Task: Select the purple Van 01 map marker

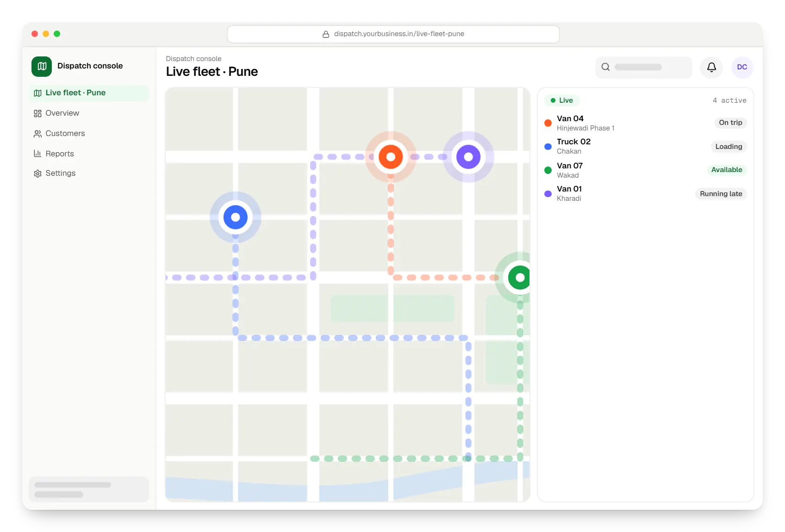Action: [468, 157]
